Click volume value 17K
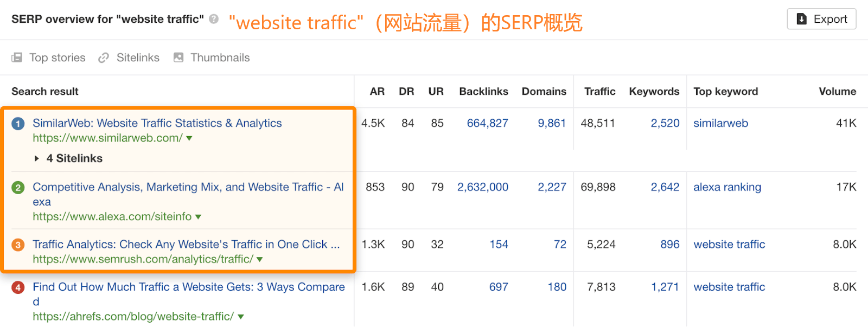The width and height of the screenshot is (868, 327). [846, 187]
